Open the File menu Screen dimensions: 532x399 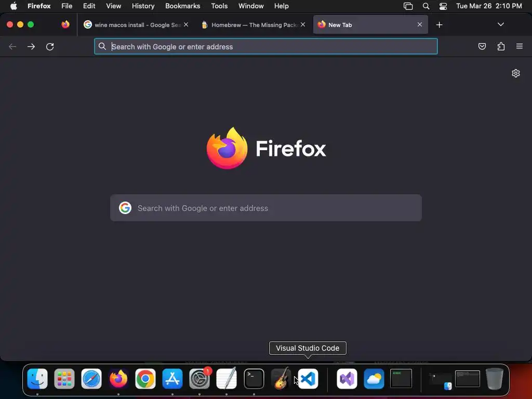67,6
